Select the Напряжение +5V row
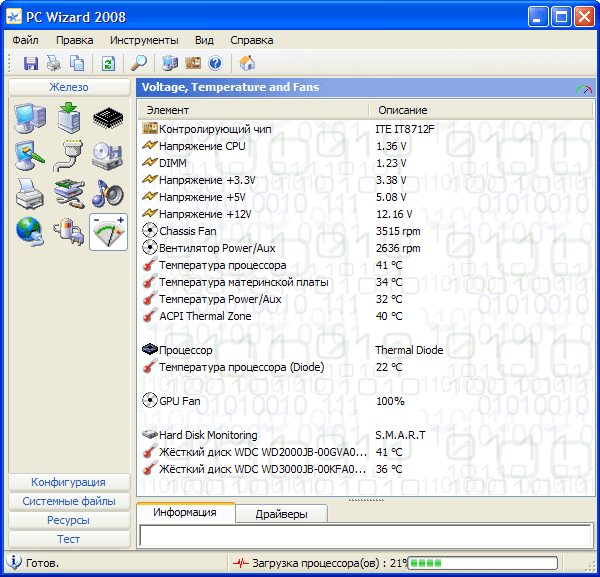Image resolution: width=600 pixels, height=577 pixels. click(365, 197)
